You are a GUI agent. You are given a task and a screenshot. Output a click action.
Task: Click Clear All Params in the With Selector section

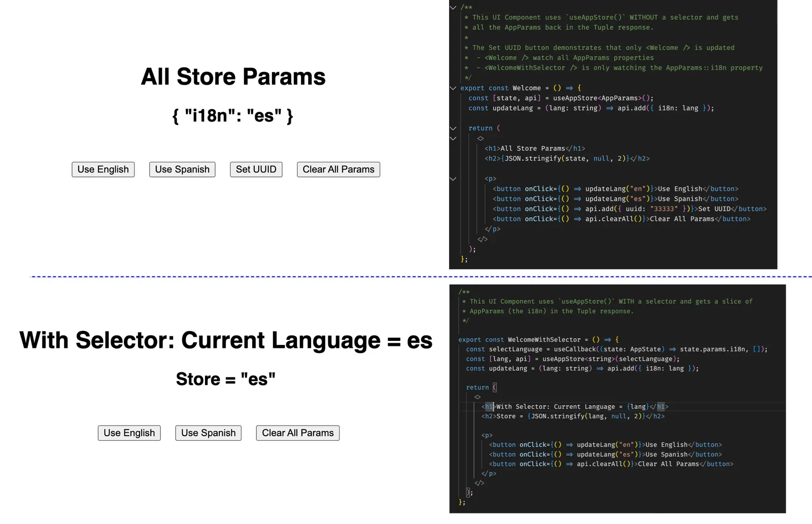[x=298, y=433]
